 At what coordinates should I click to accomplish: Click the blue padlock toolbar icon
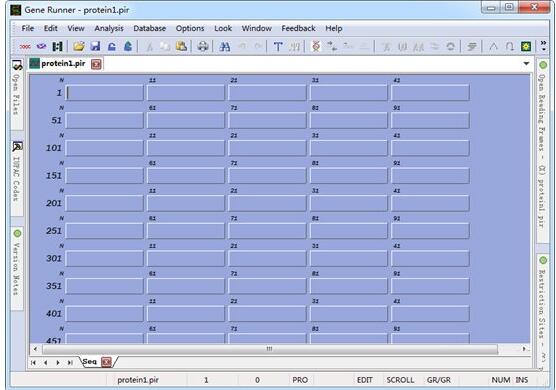coord(112,46)
